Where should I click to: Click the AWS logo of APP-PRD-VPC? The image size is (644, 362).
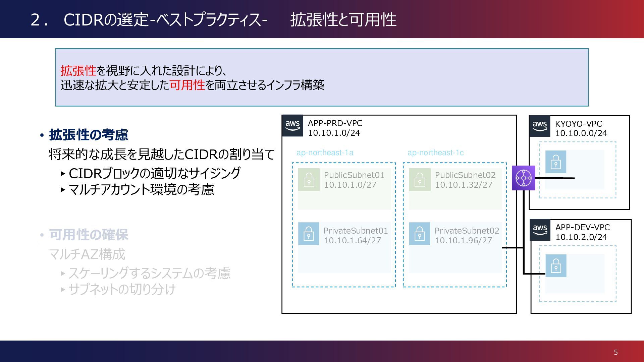coord(292,126)
